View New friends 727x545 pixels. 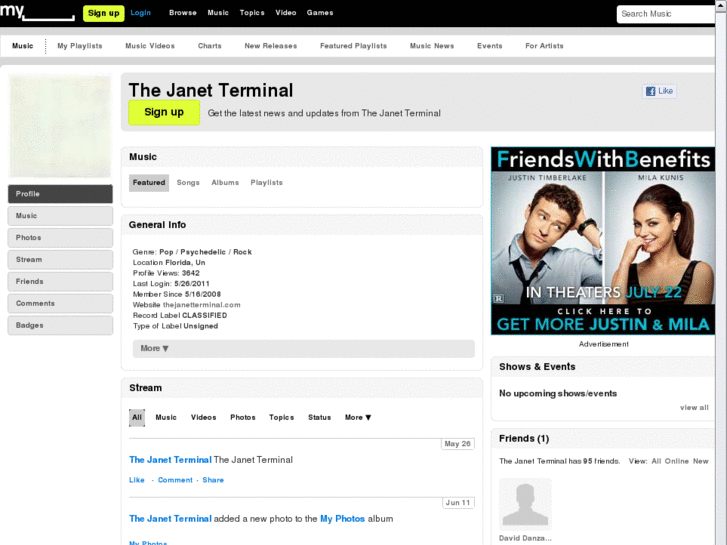pos(701,461)
